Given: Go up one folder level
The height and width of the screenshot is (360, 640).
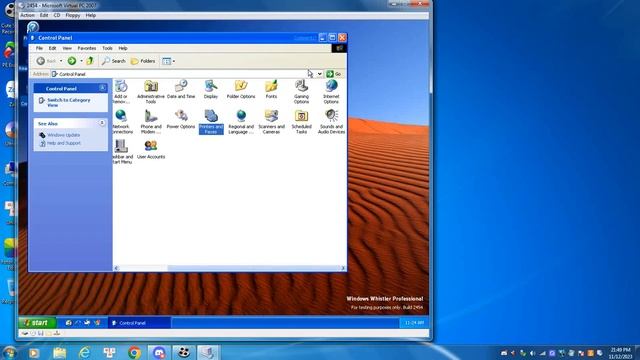Looking at the screenshot, I should coord(90,61).
